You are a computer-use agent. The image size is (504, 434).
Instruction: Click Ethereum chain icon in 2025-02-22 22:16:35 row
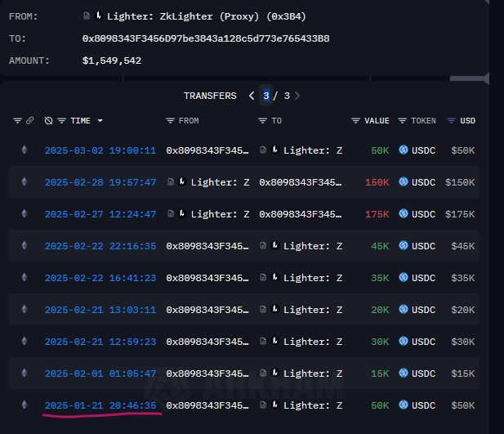click(25, 245)
